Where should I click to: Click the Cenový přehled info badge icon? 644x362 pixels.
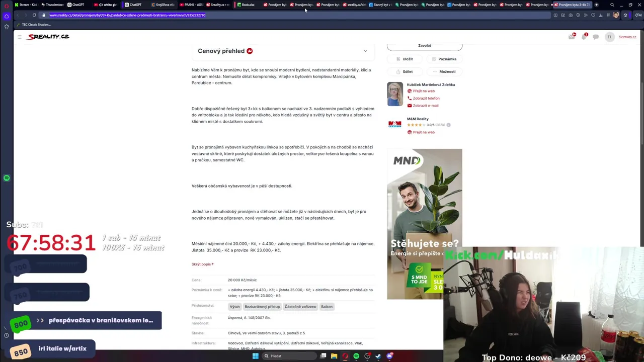[x=250, y=51]
